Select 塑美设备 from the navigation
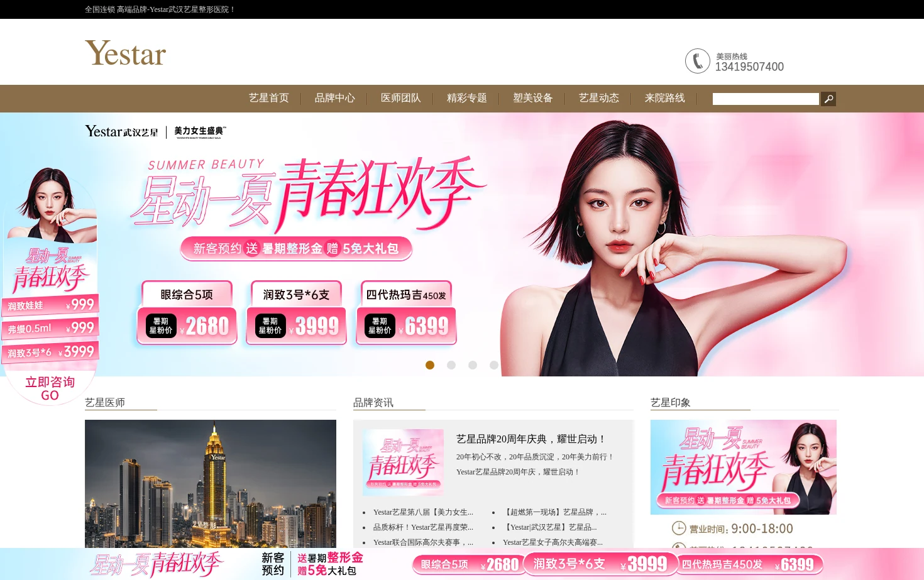The width and height of the screenshot is (924, 580). click(x=533, y=98)
